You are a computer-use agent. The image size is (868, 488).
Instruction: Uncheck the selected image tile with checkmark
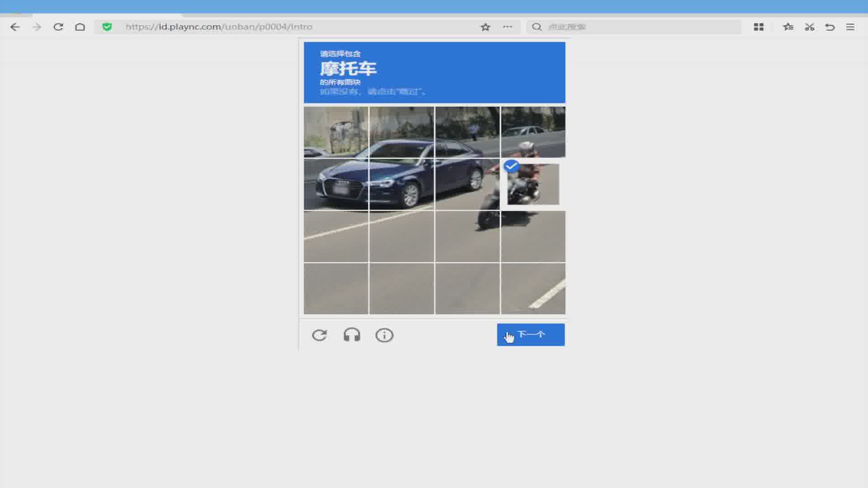click(533, 184)
